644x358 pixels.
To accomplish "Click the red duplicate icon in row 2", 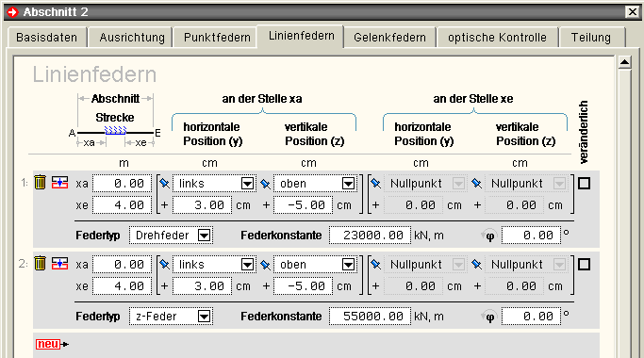I will click(x=59, y=264).
